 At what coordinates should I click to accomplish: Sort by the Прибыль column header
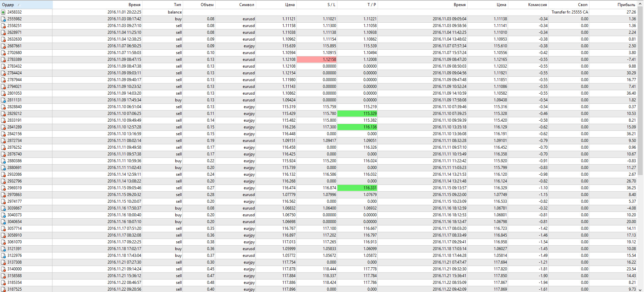(x=613, y=5)
